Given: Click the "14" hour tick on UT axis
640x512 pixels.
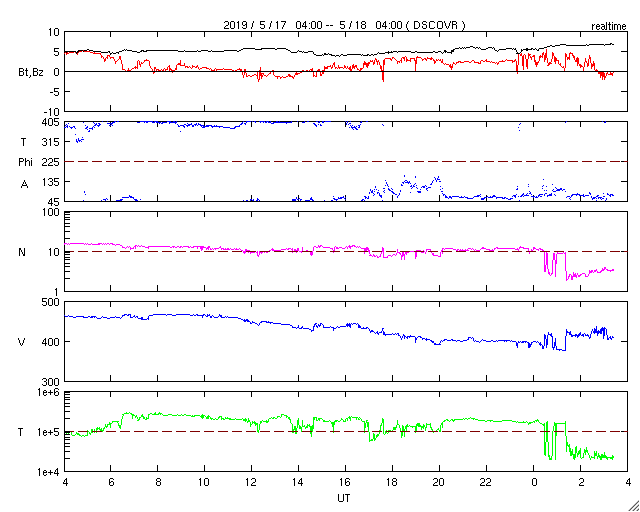Looking at the screenshot, I should click(298, 482).
